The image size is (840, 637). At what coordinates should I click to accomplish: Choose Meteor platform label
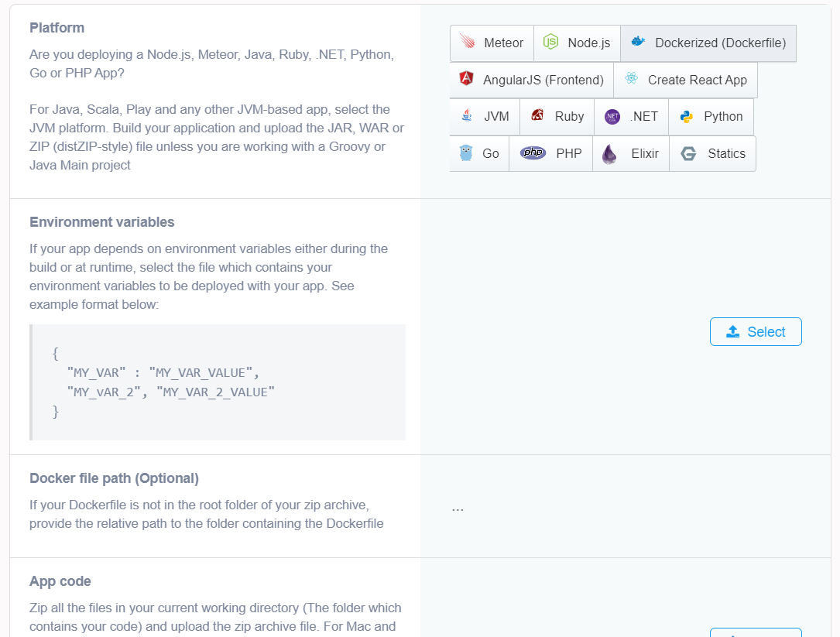(503, 43)
